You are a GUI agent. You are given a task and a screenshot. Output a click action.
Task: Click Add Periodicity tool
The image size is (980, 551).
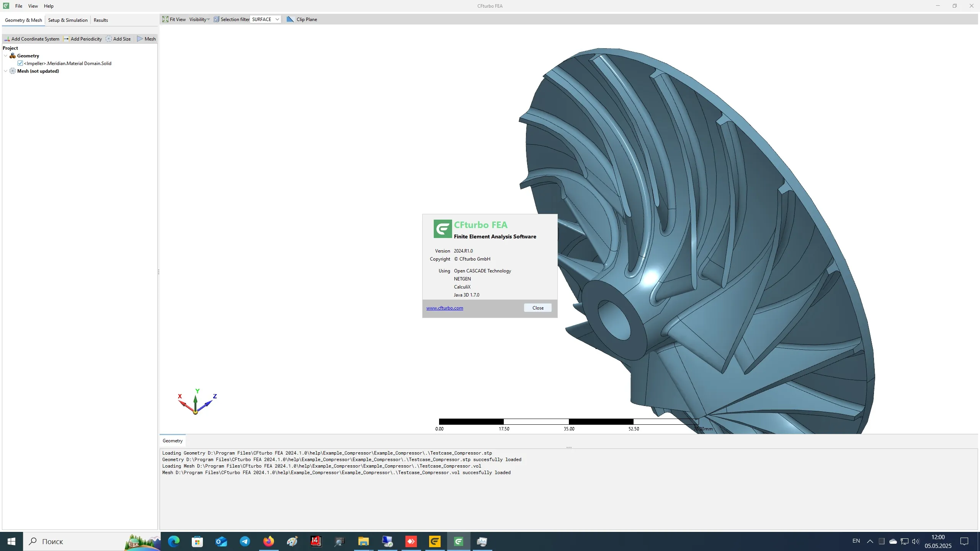coord(83,39)
